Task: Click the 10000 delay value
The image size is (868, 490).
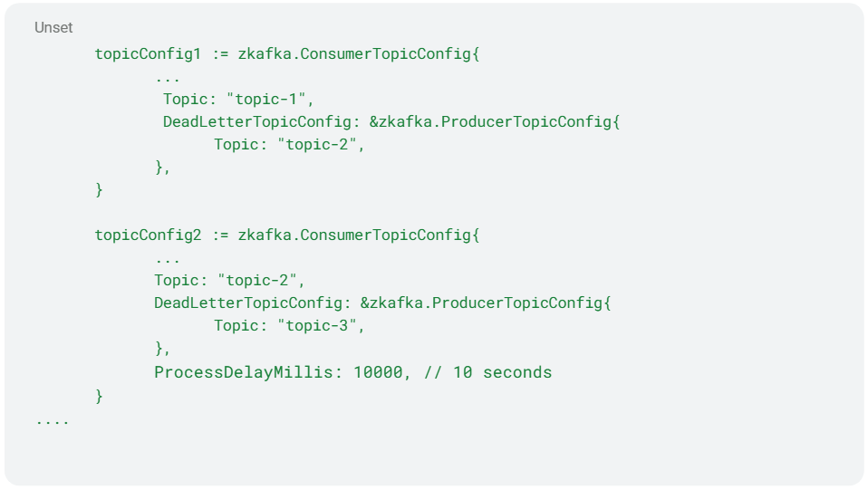Action: (x=378, y=372)
